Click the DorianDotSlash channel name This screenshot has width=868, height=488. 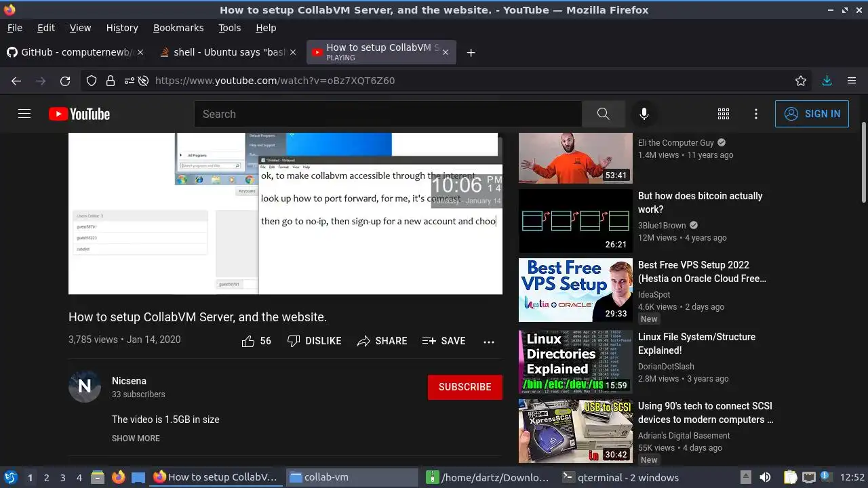[666, 367]
